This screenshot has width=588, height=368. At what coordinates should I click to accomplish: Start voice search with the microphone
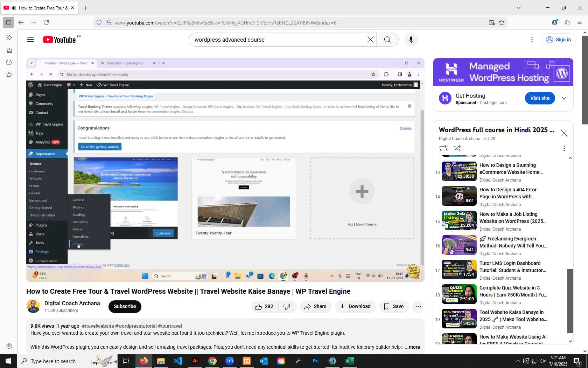coord(411,40)
